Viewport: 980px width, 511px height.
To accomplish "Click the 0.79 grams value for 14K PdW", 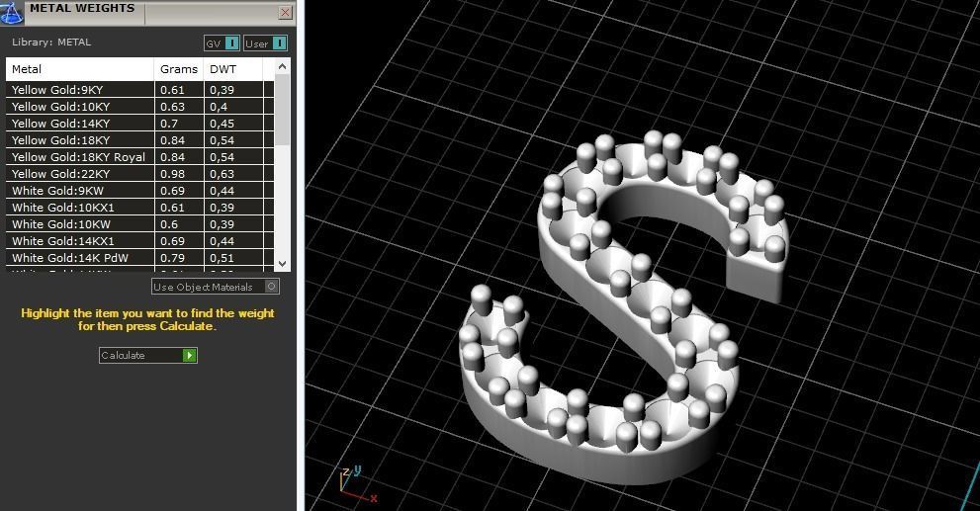I will coord(172,258).
